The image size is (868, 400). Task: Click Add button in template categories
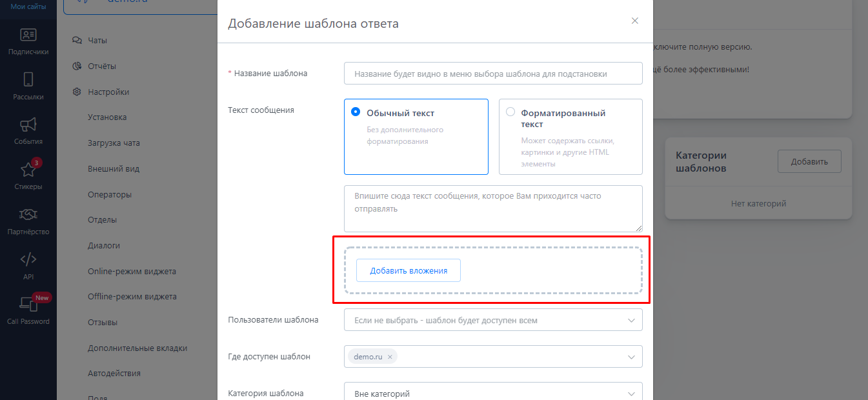pos(809,161)
